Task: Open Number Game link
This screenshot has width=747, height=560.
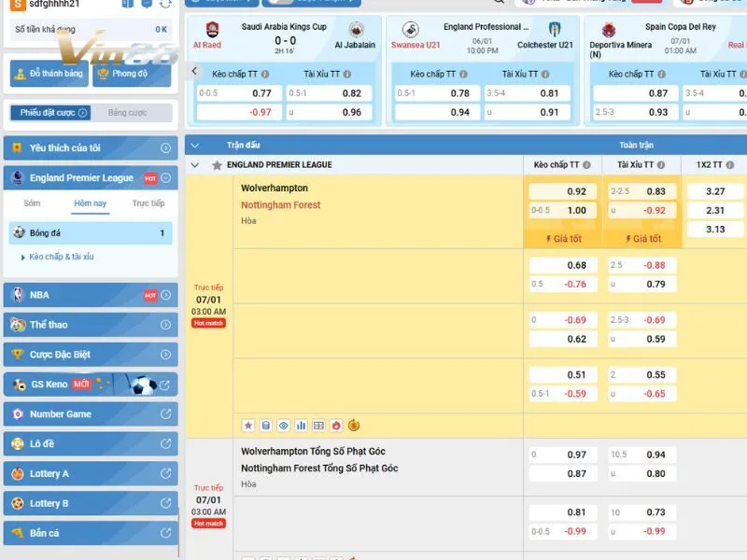Action: [x=91, y=414]
